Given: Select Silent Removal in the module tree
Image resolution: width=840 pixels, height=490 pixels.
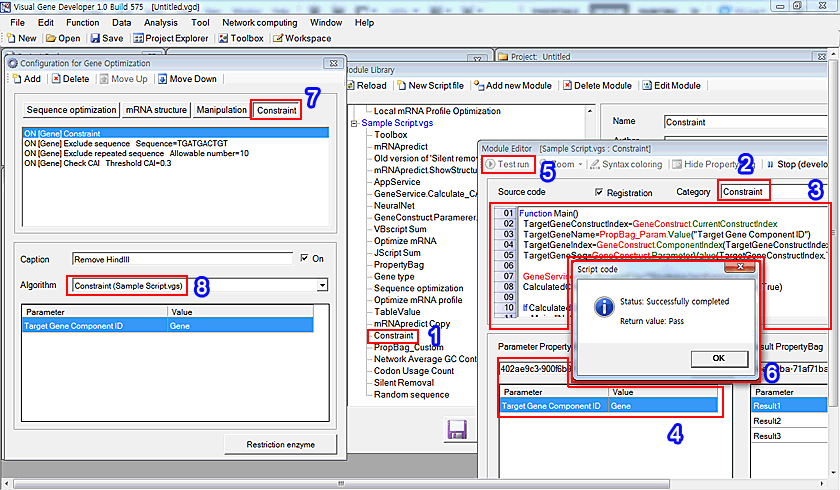Looking at the screenshot, I should click(x=404, y=383).
